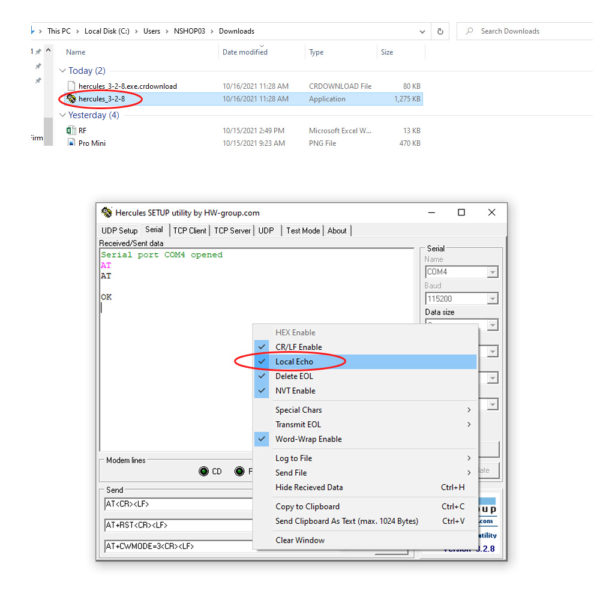600x600 pixels.
Task: Switch to the TCP Client tab
Action: [x=189, y=231]
